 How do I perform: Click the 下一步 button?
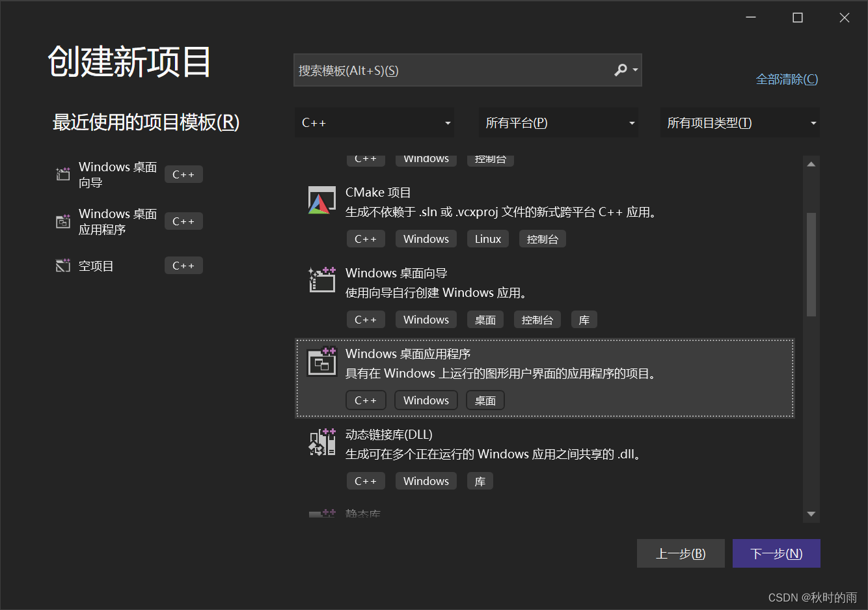(x=776, y=553)
